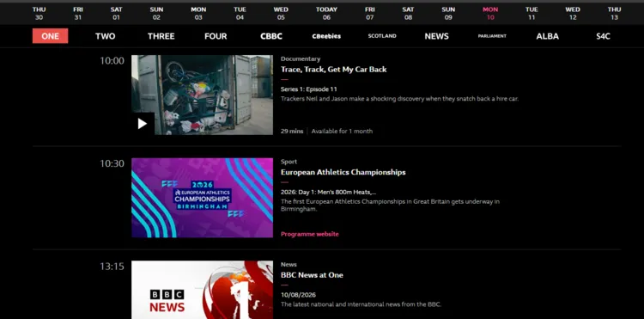Select Monday 03 in date bar

(x=198, y=13)
